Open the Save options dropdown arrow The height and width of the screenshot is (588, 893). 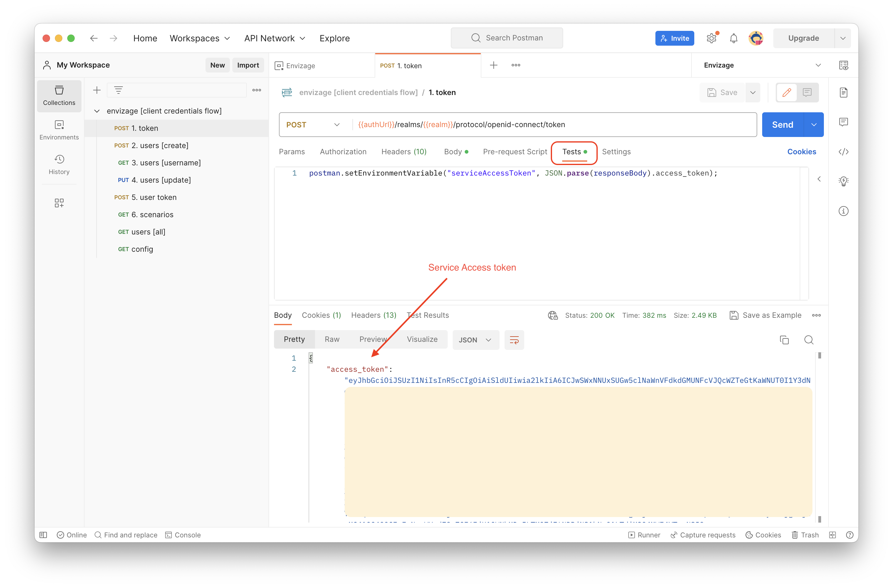pos(753,92)
